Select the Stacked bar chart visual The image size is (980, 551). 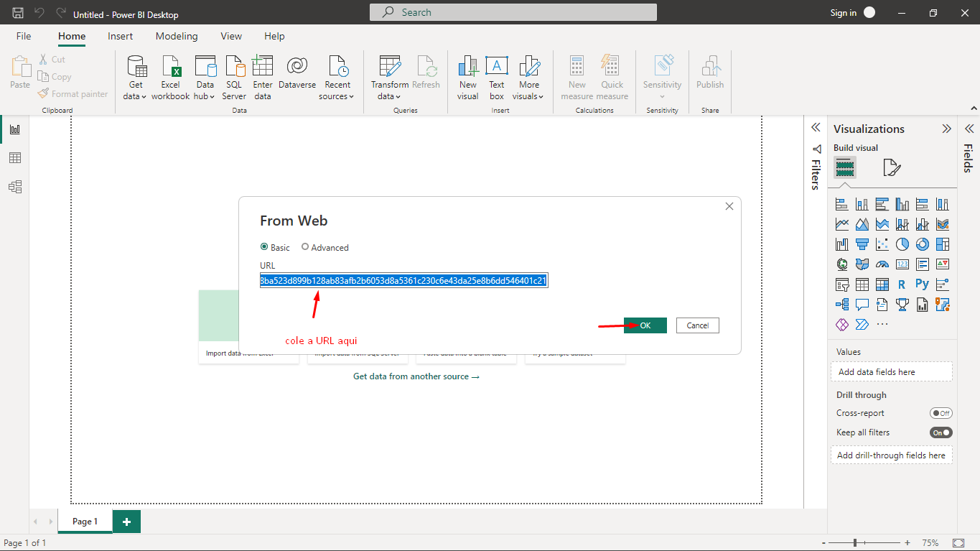[x=842, y=205]
